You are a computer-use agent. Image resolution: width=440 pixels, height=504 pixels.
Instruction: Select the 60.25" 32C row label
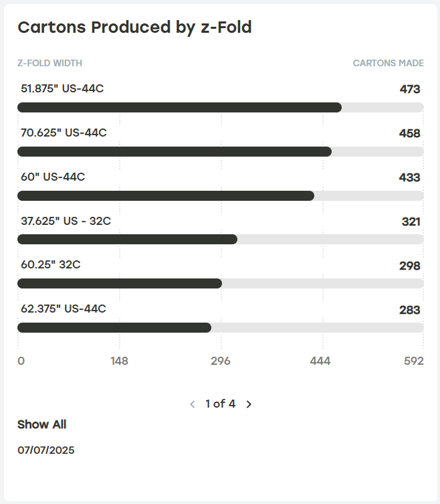[x=51, y=264]
